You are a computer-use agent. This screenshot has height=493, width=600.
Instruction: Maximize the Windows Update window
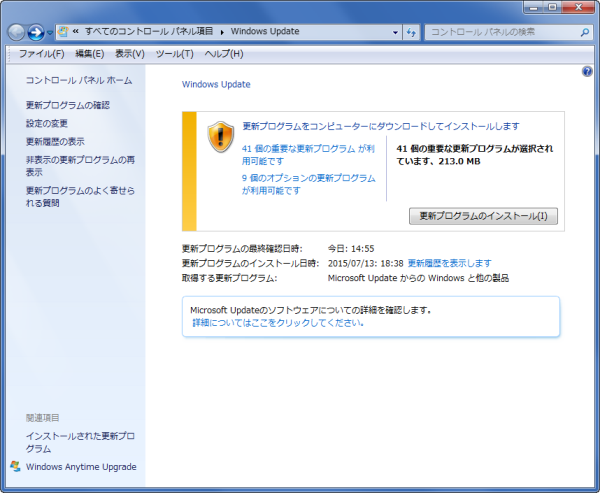(553, 7)
